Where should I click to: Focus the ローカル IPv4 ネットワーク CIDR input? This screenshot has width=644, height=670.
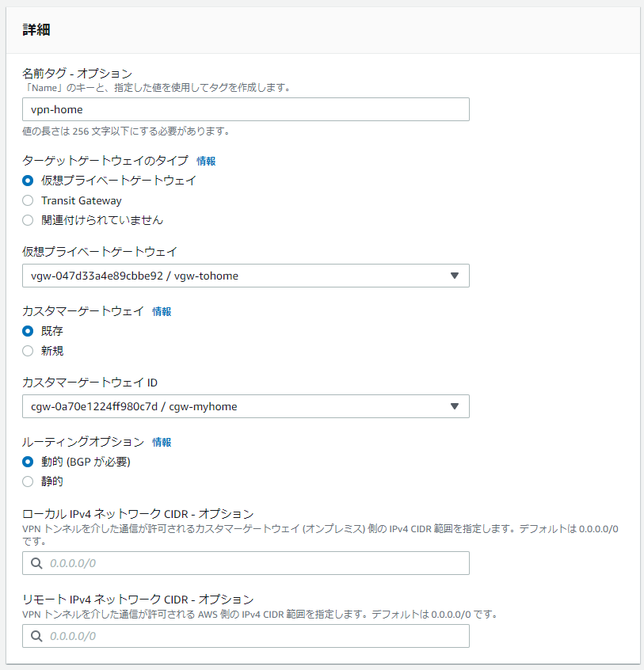pos(253,563)
